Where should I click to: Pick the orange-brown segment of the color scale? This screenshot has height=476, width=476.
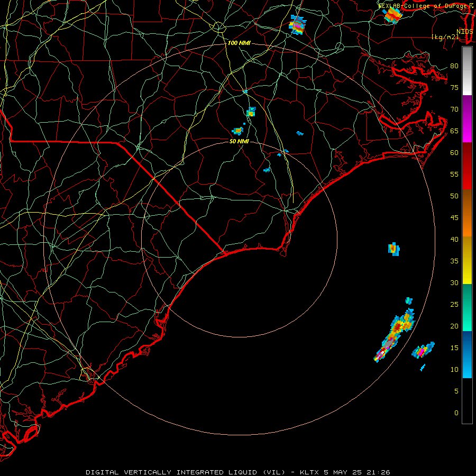[467, 213]
